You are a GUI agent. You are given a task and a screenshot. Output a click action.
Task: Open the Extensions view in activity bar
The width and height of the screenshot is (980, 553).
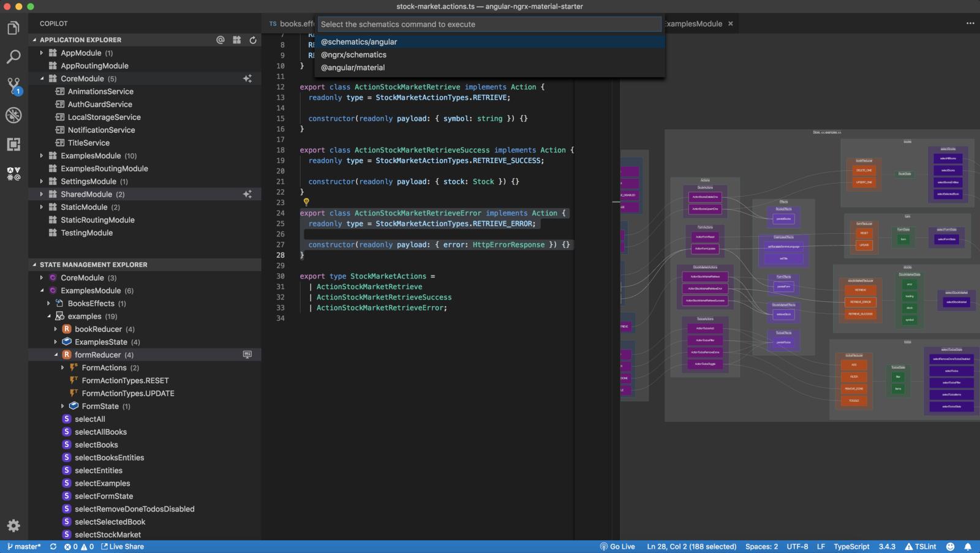click(13, 145)
